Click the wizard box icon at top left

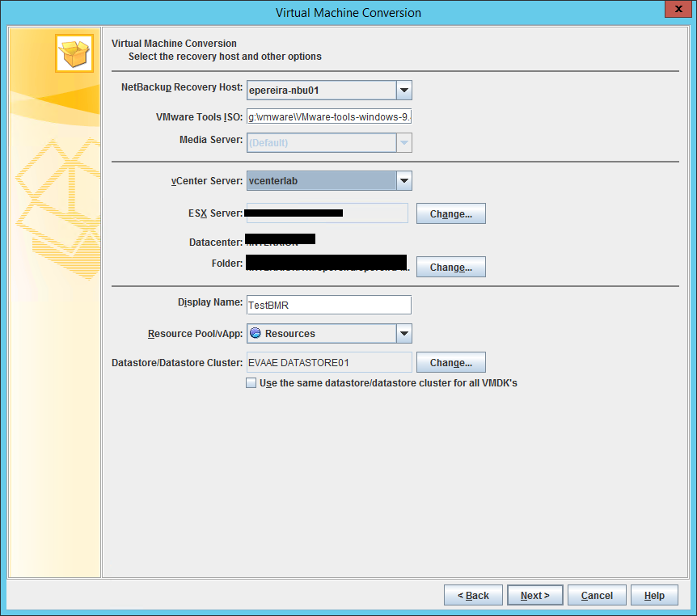74,53
